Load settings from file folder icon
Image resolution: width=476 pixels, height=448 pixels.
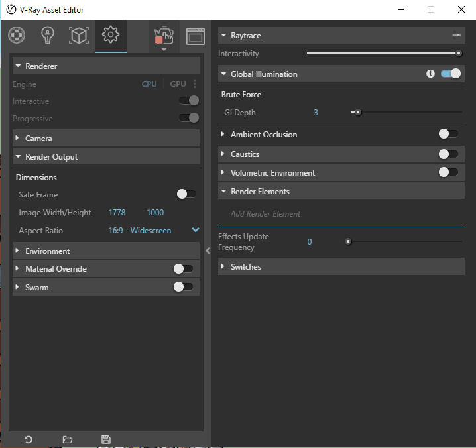[x=68, y=439]
